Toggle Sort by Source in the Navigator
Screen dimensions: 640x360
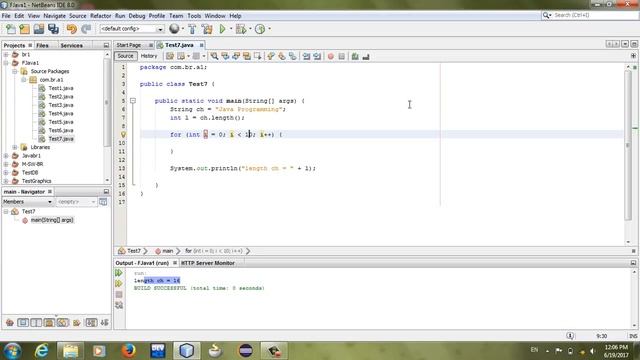coord(104,323)
